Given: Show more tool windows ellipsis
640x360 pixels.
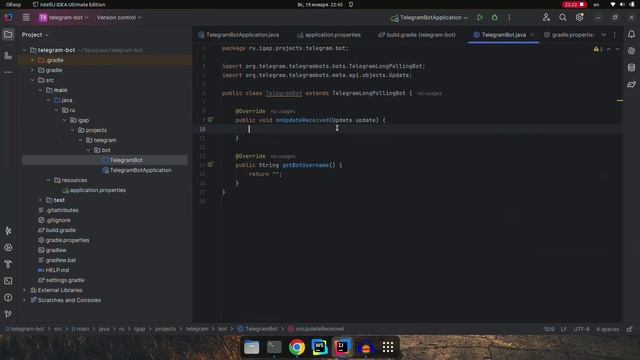Looking at the screenshot, I should pyautogui.click(x=8, y=72).
